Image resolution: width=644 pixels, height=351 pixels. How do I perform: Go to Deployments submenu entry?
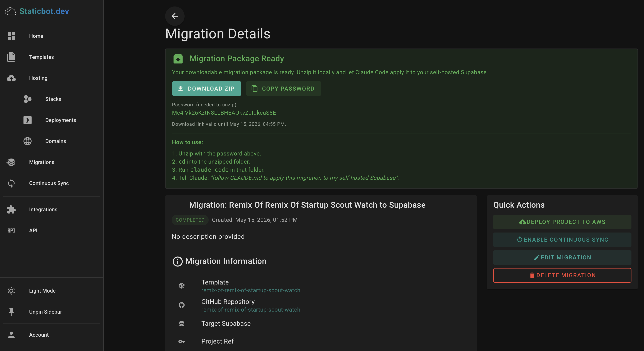pyautogui.click(x=61, y=120)
